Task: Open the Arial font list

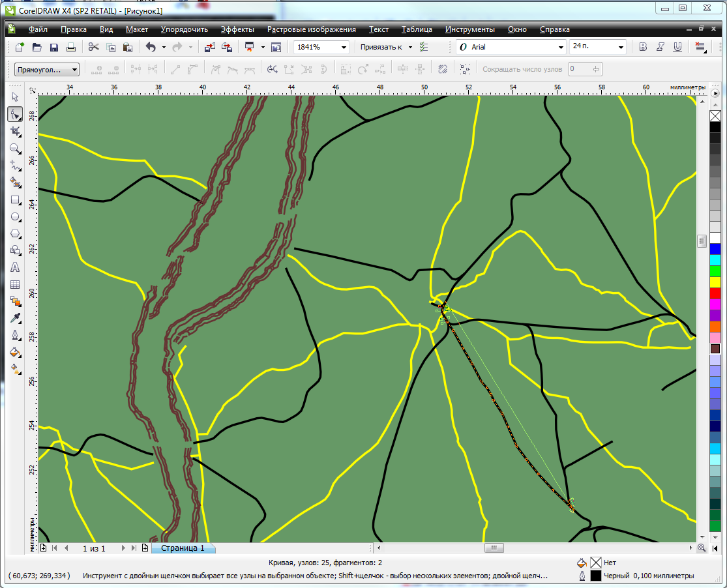Action: point(560,48)
